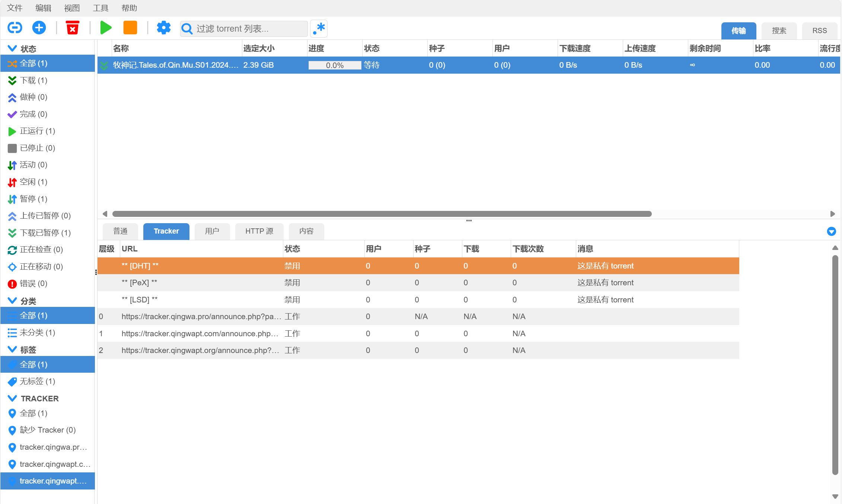Click the add torrent file plus icon

[39, 28]
